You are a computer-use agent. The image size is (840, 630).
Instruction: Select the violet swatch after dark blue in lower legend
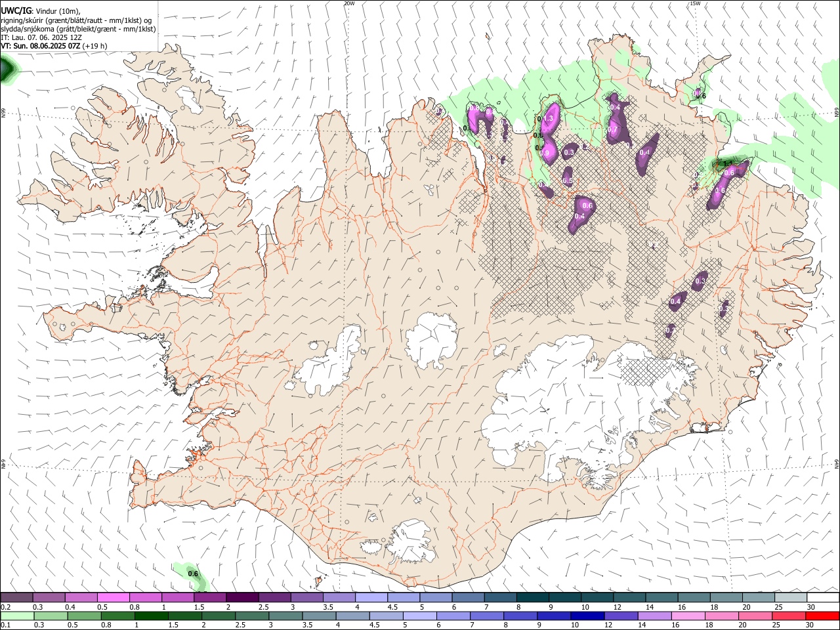click(621, 616)
